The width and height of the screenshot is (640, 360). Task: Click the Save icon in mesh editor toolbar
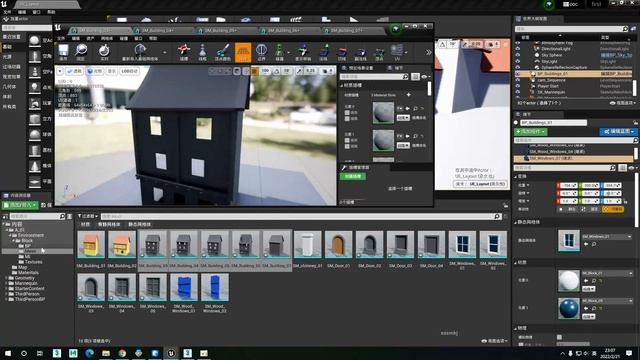63,51
